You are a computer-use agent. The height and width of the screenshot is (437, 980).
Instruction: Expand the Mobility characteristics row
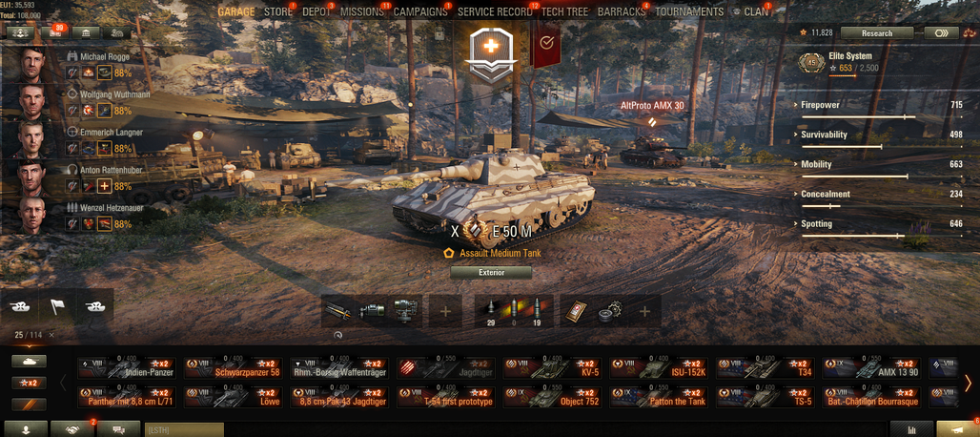882,168
